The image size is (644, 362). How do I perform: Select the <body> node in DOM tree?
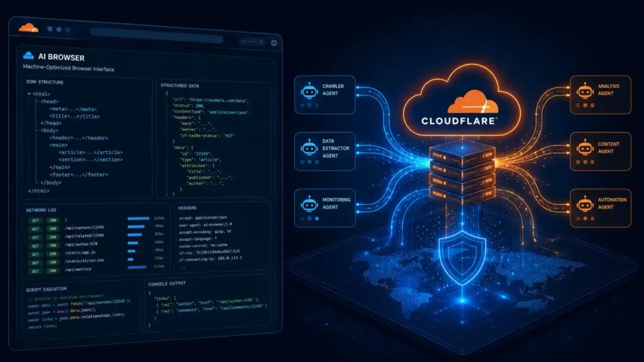pos(49,131)
